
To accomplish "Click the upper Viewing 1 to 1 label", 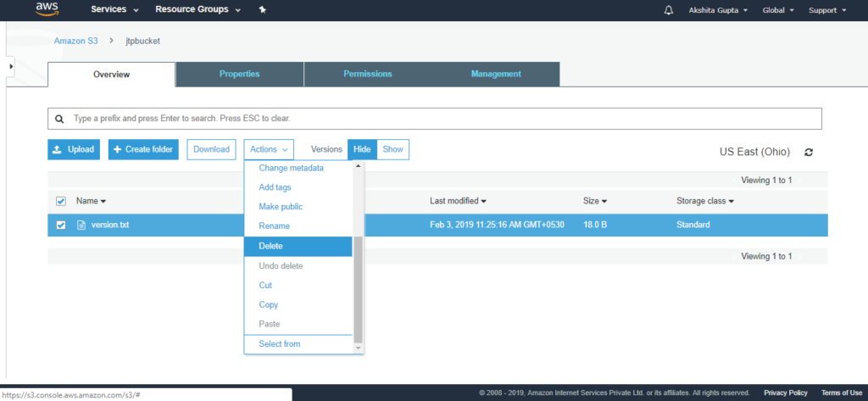I will pyautogui.click(x=766, y=180).
